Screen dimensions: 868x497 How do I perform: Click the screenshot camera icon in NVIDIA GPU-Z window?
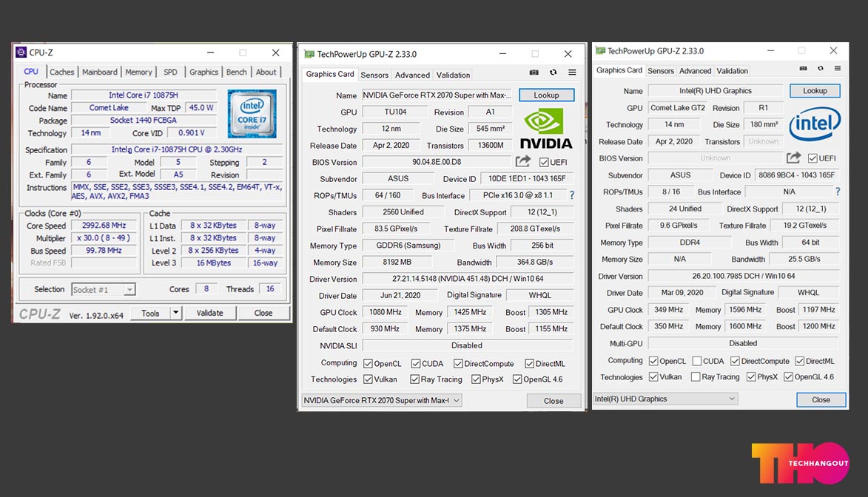click(534, 72)
